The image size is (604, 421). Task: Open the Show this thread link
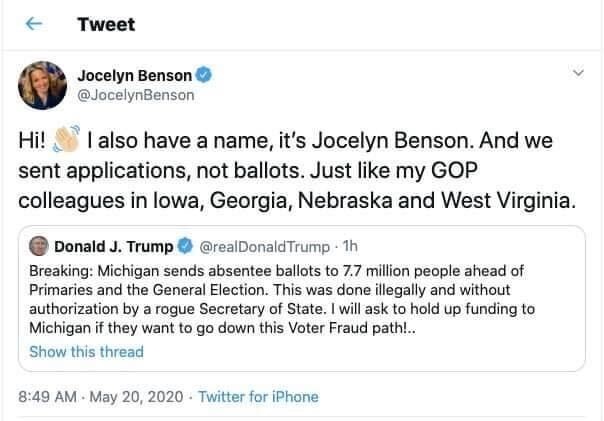click(86, 351)
